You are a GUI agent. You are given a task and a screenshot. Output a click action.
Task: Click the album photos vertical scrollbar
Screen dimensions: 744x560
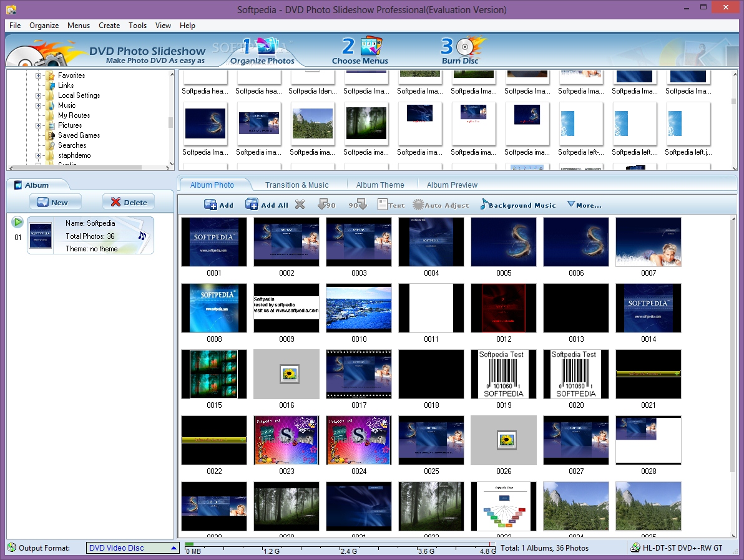733,375
